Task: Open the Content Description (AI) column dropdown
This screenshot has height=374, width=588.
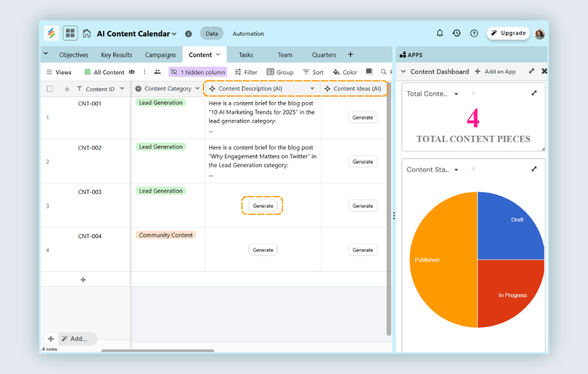Action: pos(312,89)
